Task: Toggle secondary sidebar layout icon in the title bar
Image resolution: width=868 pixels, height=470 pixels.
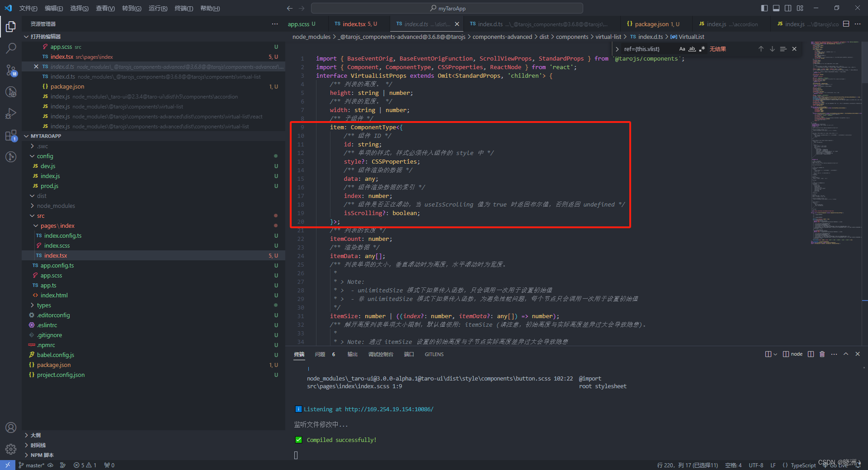Action: tap(788, 8)
